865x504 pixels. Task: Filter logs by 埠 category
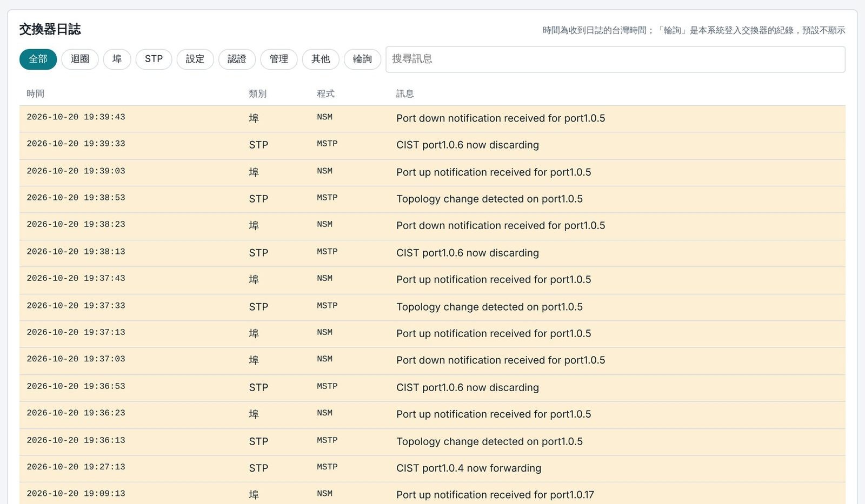pos(117,59)
